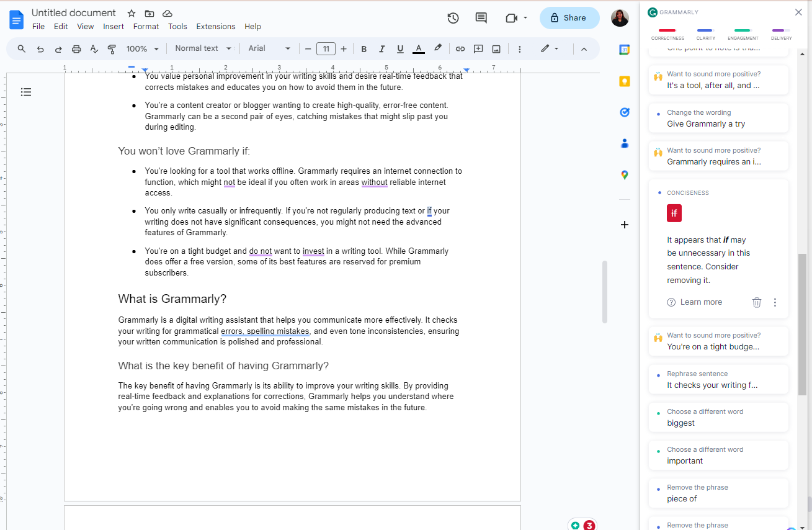Open the Move to folder icon

tap(149, 13)
